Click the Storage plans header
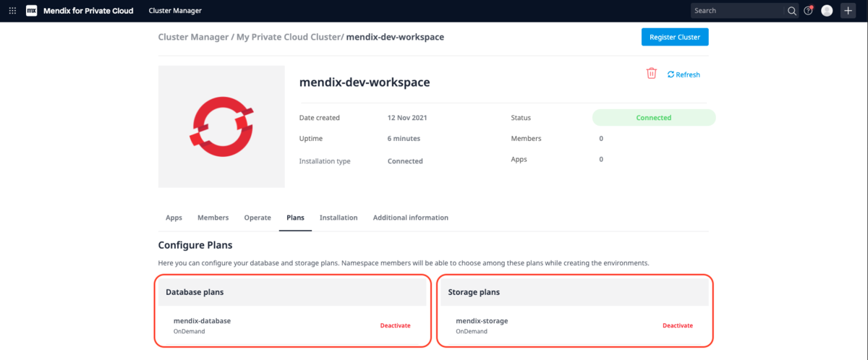Image resolution: width=868 pixels, height=360 pixels. (574, 292)
